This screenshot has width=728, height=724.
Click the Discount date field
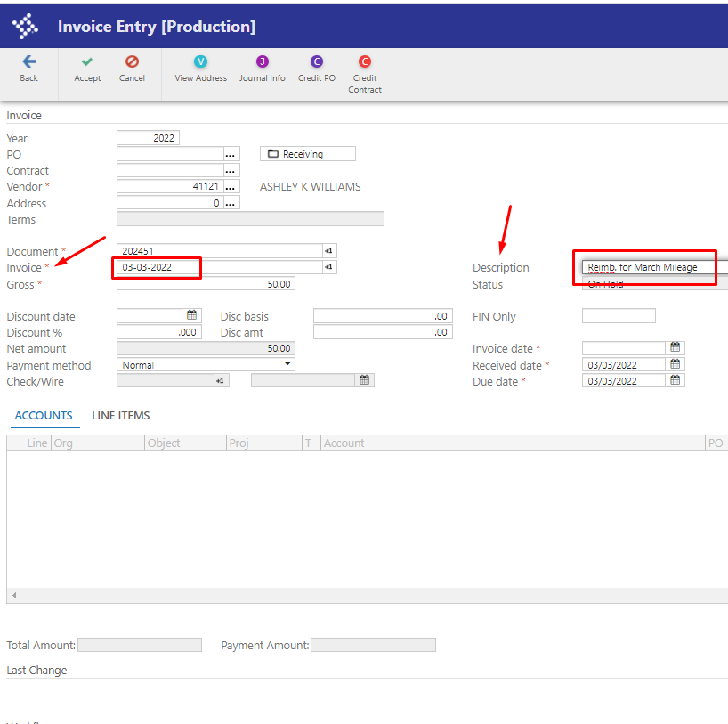[x=150, y=315]
